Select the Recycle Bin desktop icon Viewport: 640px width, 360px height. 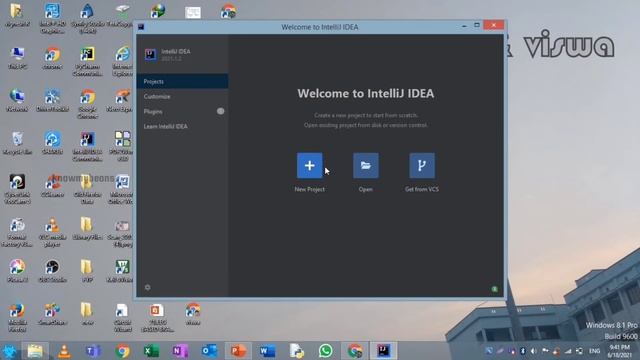point(17,143)
